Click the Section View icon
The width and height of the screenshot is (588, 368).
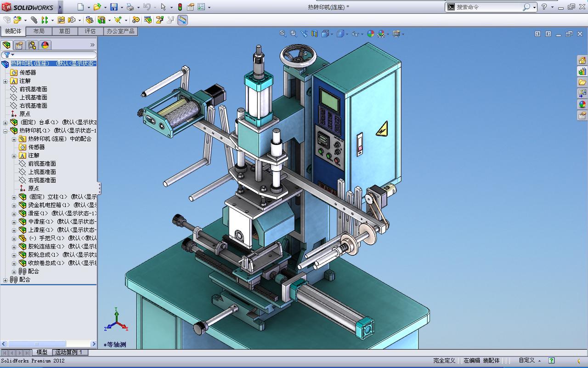click(315, 34)
